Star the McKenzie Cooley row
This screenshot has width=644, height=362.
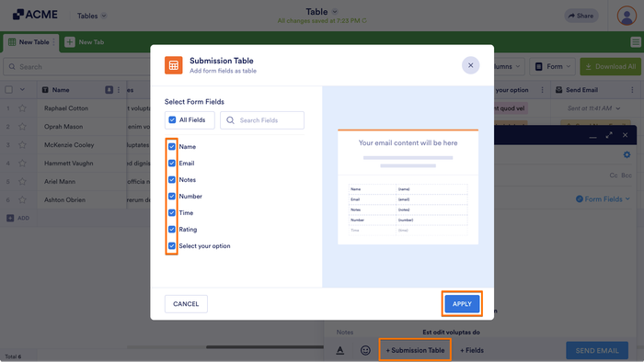(22, 145)
